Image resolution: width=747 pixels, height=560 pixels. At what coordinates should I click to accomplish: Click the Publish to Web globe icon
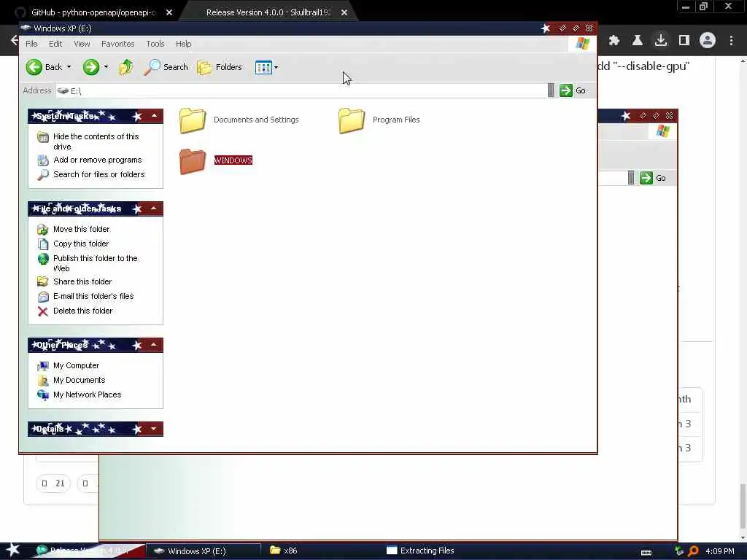(43, 259)
